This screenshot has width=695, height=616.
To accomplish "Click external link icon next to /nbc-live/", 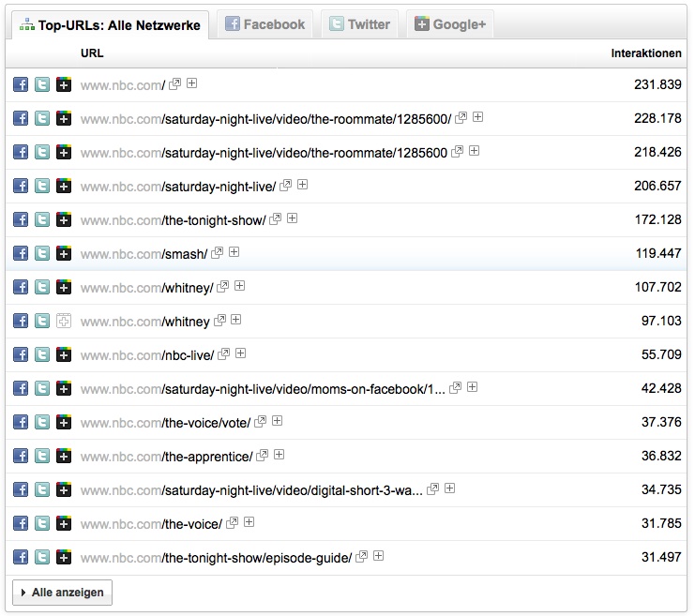I will [x=224, y=354].
